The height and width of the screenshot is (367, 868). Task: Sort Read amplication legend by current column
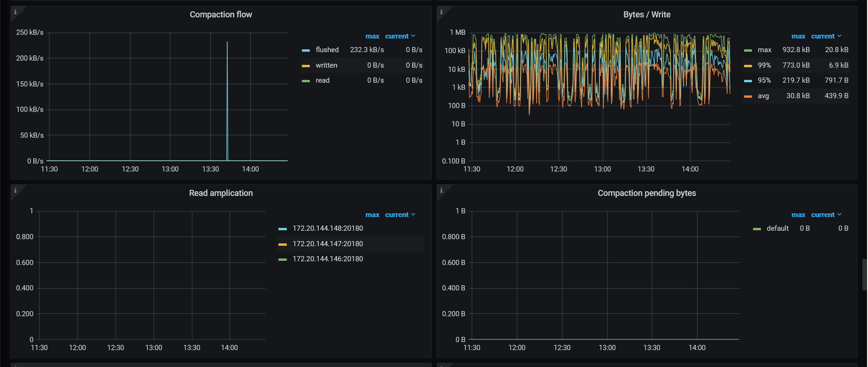point(397,215)
